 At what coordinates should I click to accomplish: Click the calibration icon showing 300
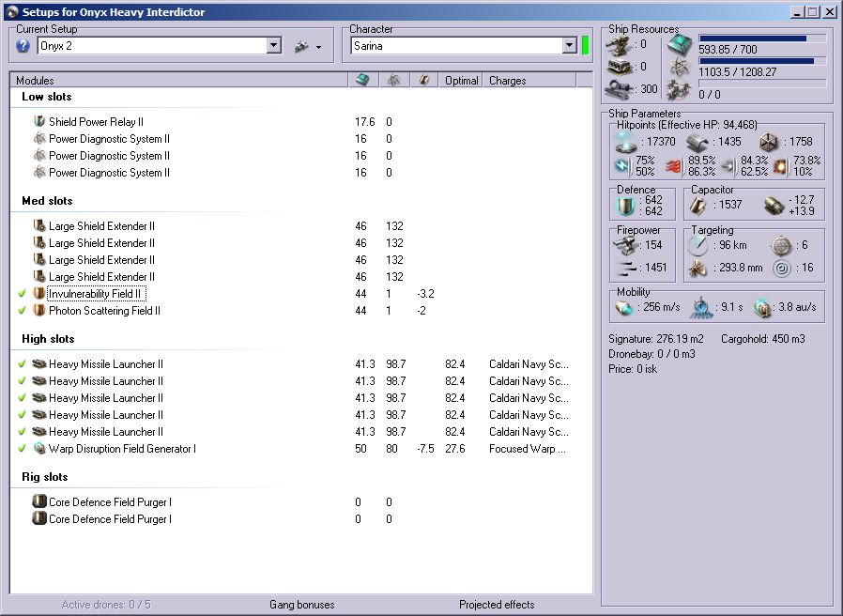(x=619, y=89)
